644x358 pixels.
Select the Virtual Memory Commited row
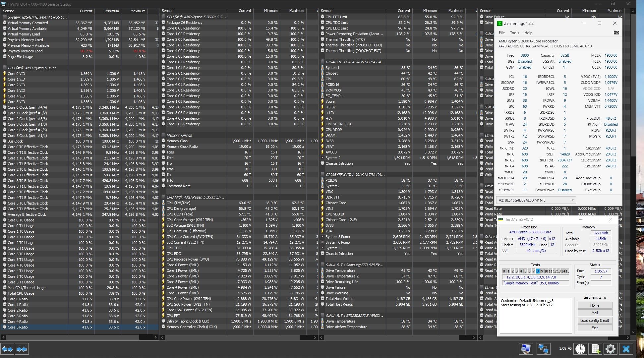(80, 23)
